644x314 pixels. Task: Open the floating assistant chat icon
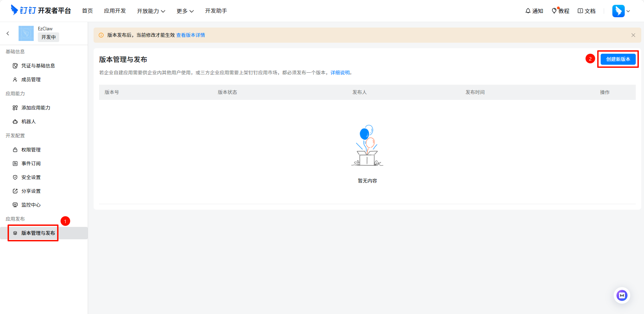pos(622,295)
